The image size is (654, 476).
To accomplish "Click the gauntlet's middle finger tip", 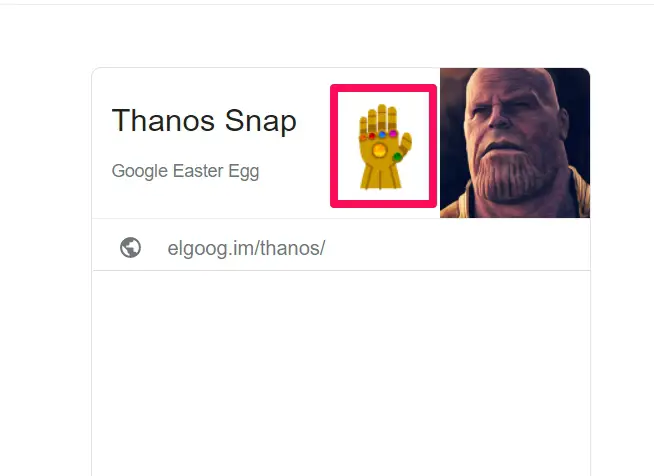I will point(382,108).
